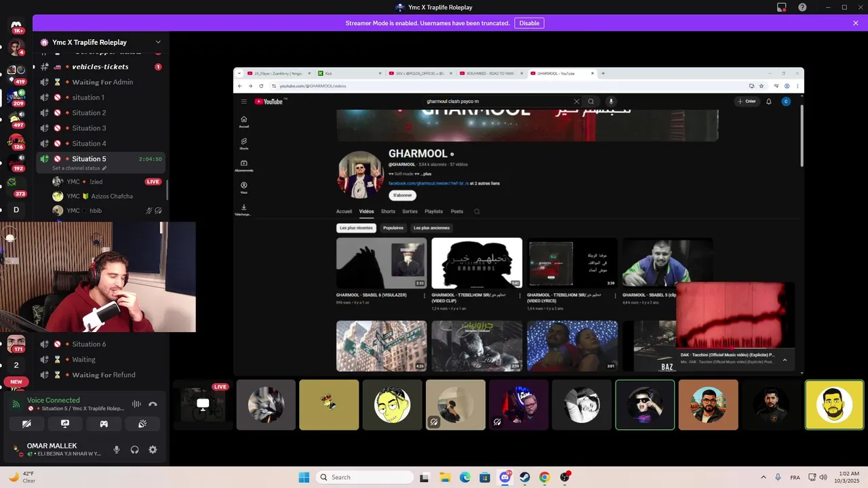The width and height of the screenshot is (868, 488).
Task: Open the vehicles-tickets text channel
Action: [100, 66]
